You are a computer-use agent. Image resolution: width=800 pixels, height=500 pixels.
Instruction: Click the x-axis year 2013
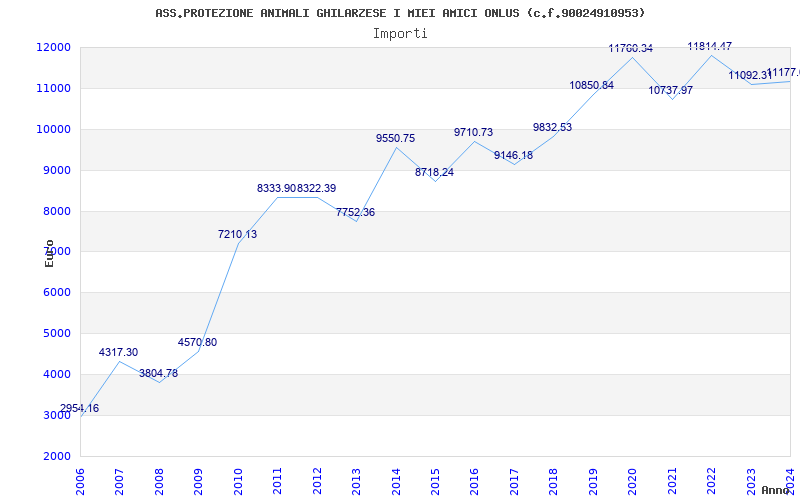tap(356, 481)
